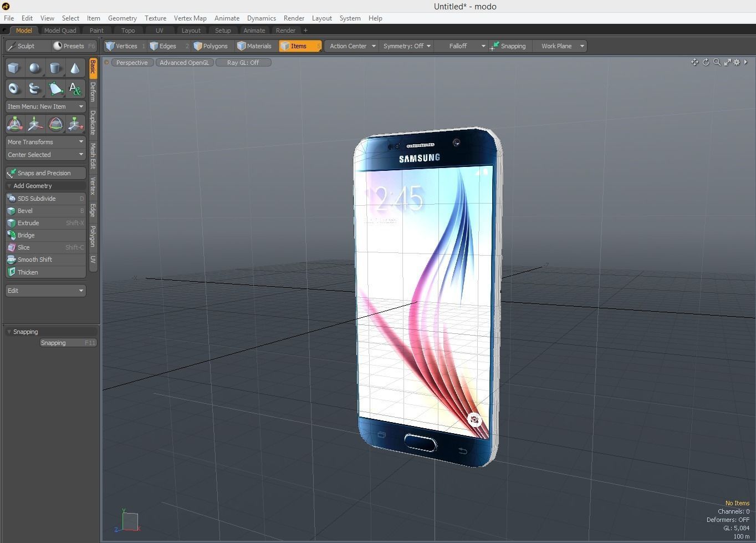The width and height of the screenshot is (756, 543).
Task: Open the Edit dropdown in left panel
Action: 45,291
